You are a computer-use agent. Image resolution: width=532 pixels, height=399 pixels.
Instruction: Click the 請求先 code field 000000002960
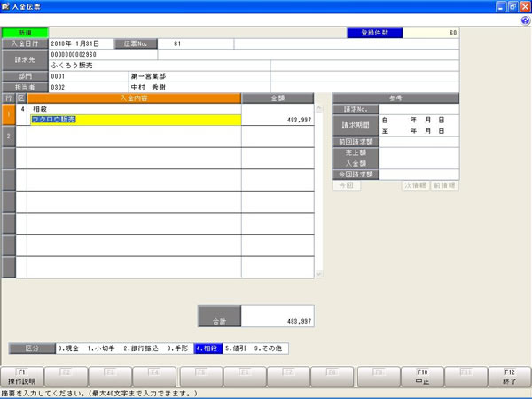103,55
